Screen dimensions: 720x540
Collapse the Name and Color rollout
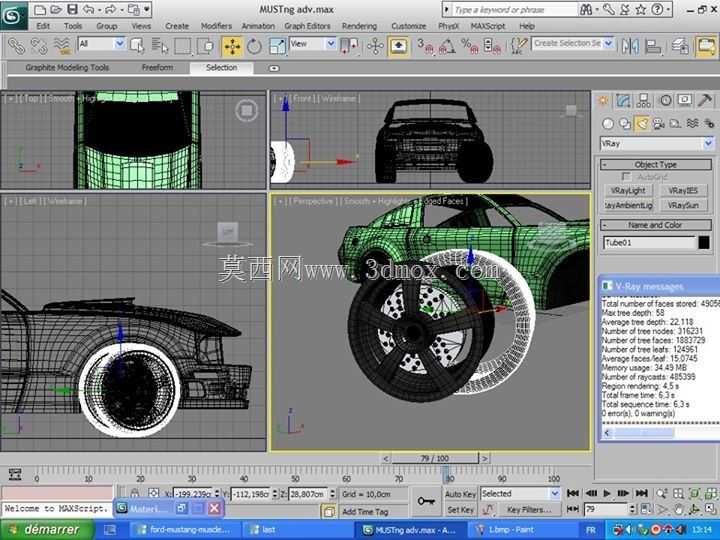click(656, 225)
